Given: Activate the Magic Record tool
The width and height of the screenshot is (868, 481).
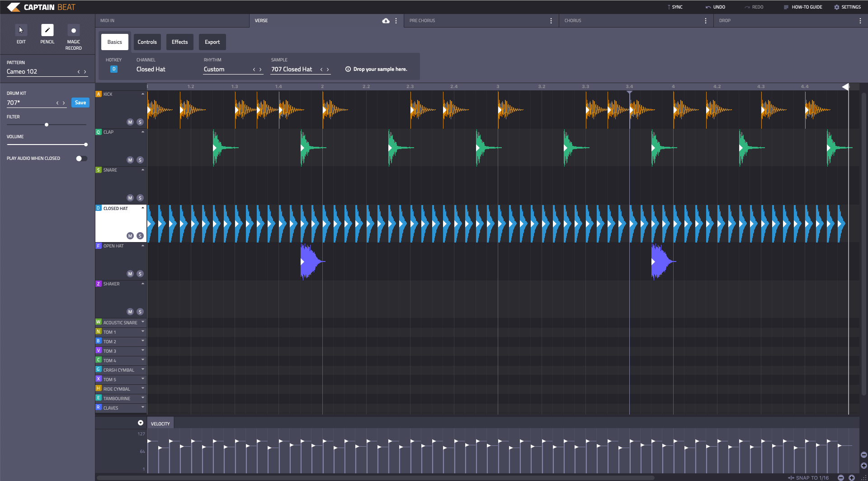Looking at the screenshot, I should 73,31.
